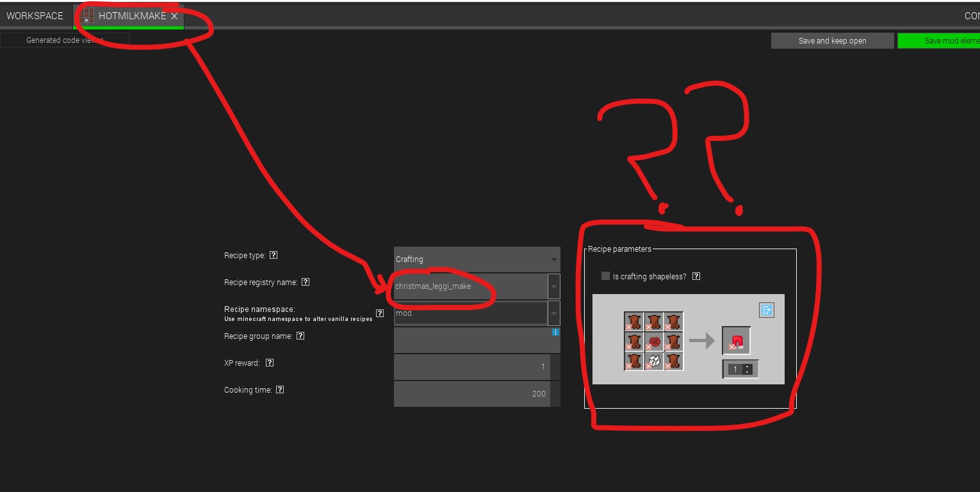Open the Recipe namespace dropdown showing mod

tap(553, 313)
